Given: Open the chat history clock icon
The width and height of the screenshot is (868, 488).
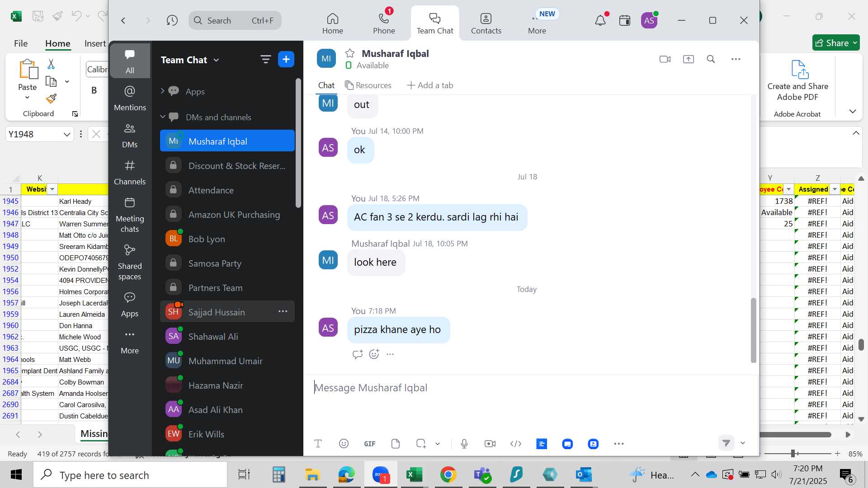Looking at the screenshot, I should tap(172, 20).
